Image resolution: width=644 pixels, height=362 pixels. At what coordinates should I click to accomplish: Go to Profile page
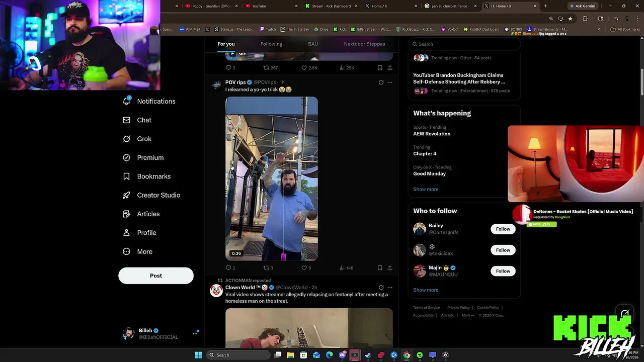coord(139,233)
